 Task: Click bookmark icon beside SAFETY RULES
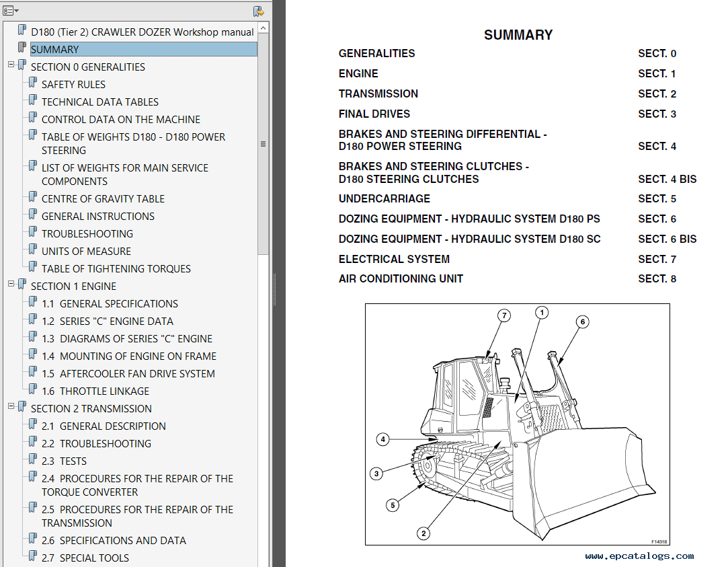(32, 83)
